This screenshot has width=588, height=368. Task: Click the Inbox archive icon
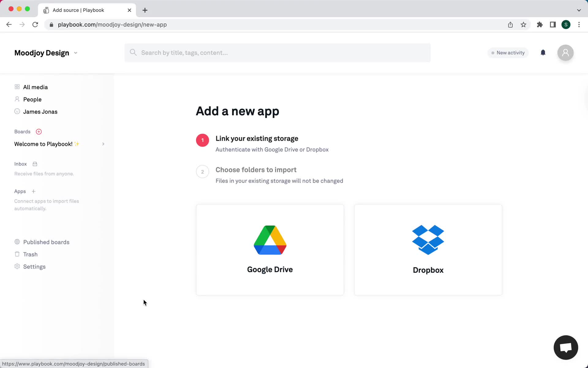[35, 164]
